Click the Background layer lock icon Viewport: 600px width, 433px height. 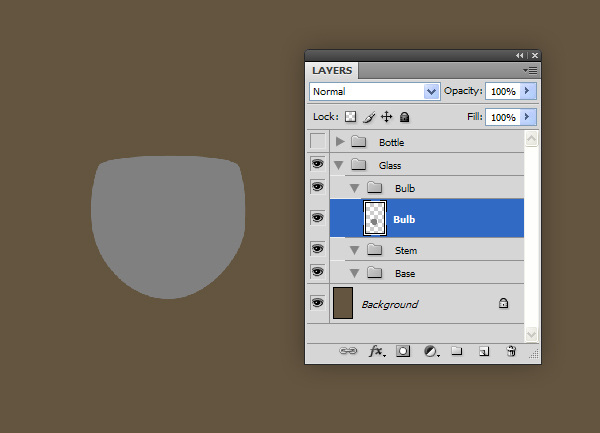[x=503, y=303]
